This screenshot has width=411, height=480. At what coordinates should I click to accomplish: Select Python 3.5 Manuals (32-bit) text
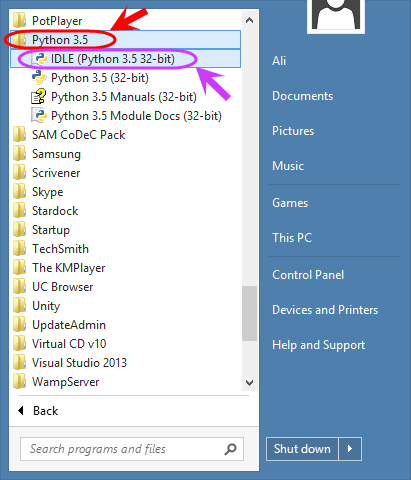(x=124, y=97)
